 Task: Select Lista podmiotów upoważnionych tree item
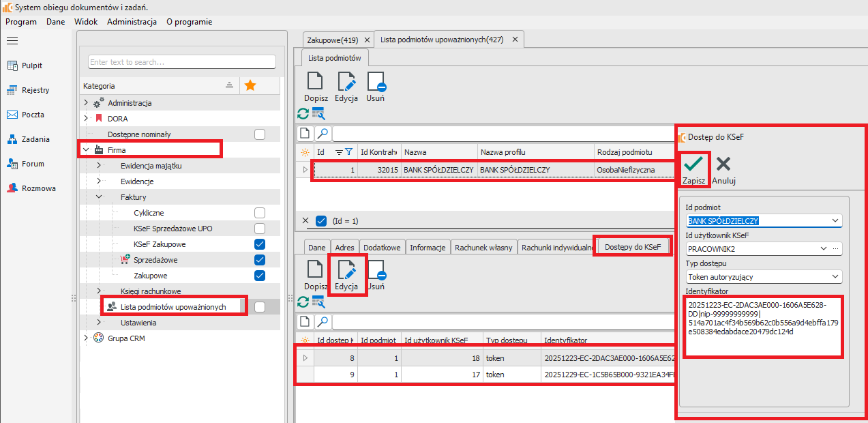point(173,307)
